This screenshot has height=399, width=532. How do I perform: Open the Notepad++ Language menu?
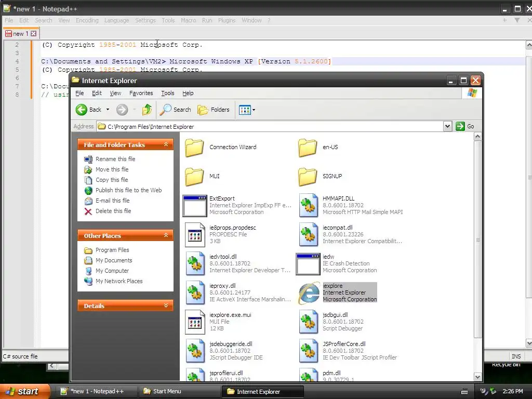coord(116,20)
